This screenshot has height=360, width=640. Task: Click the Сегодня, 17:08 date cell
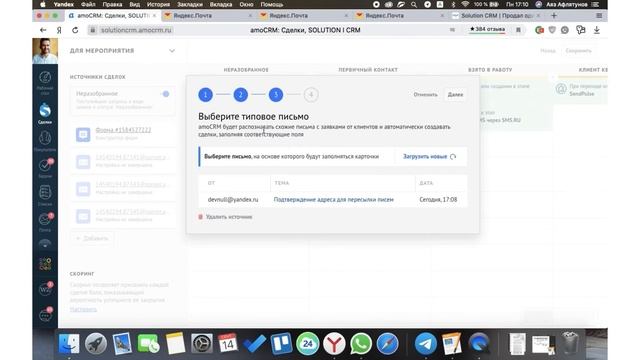[x=438, y=200]
